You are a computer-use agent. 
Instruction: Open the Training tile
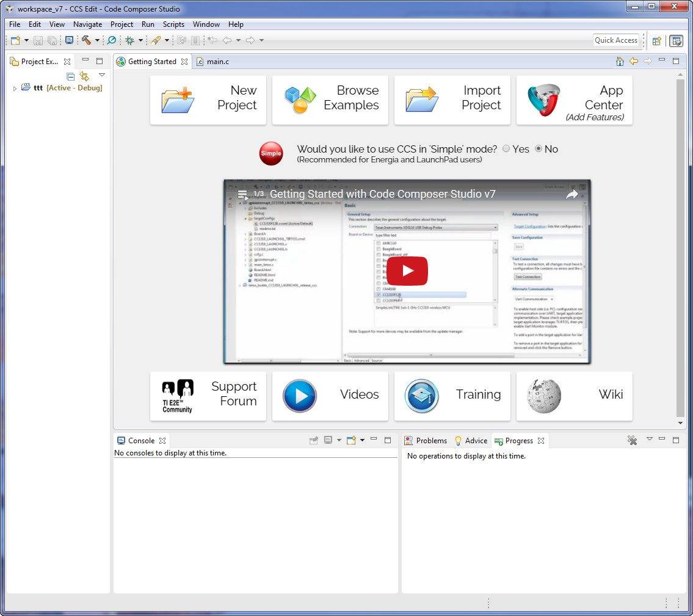click(x=452, y=396)
